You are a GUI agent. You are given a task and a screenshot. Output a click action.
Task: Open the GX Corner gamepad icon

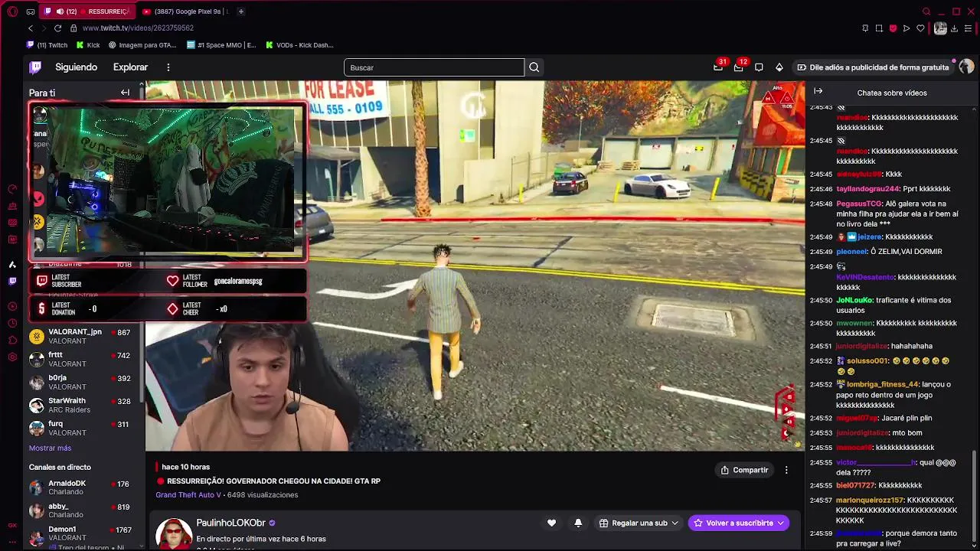click(x=30, y=11)
